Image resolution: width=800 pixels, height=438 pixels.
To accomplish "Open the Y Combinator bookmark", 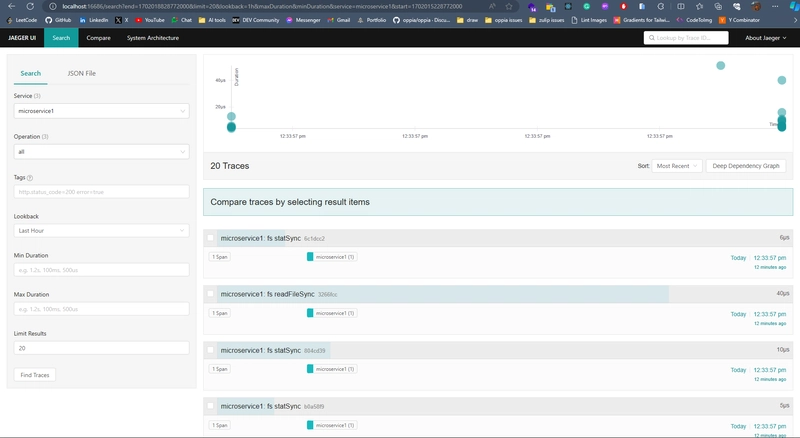I will point(739,20).
